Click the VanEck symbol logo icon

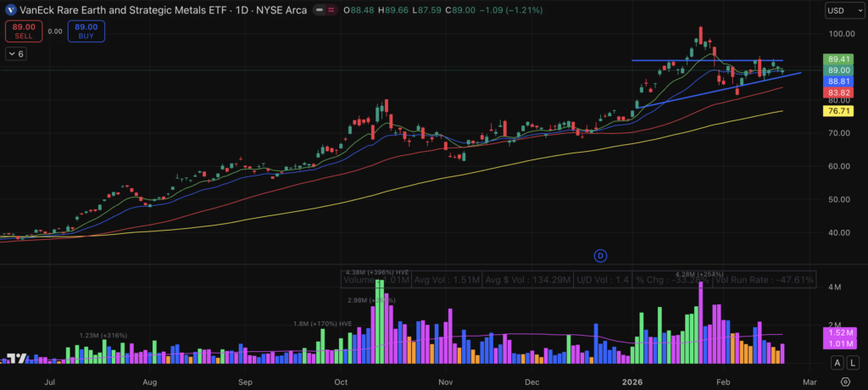(x=9, y=11)
